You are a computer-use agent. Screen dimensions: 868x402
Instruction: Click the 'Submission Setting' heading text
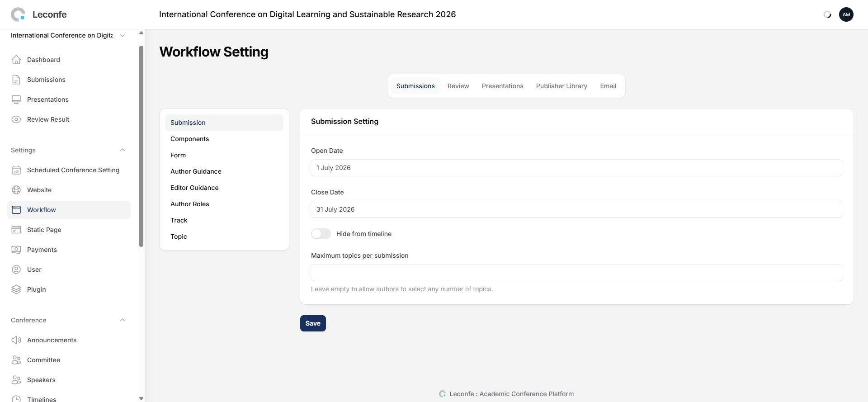point(344,121)
